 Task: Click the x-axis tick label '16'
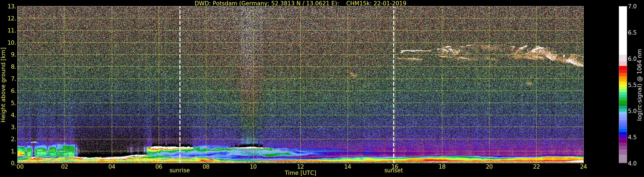(x=395, y=166)
